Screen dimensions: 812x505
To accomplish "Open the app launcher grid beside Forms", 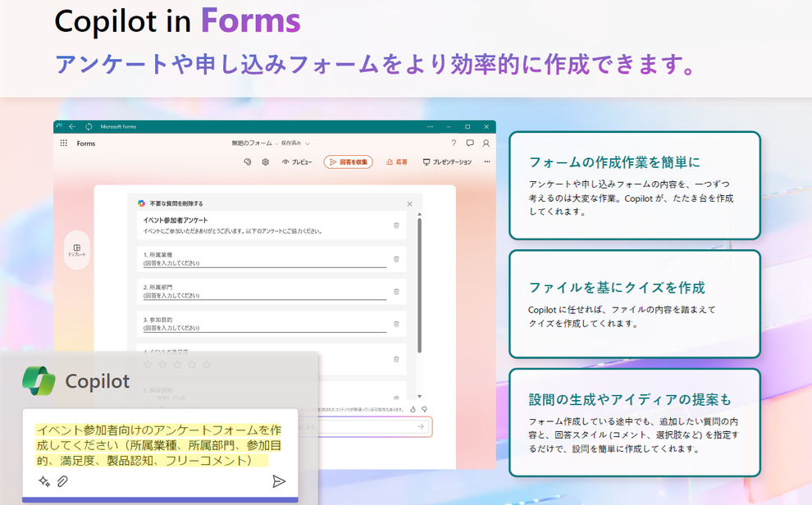I will (64, 143).
